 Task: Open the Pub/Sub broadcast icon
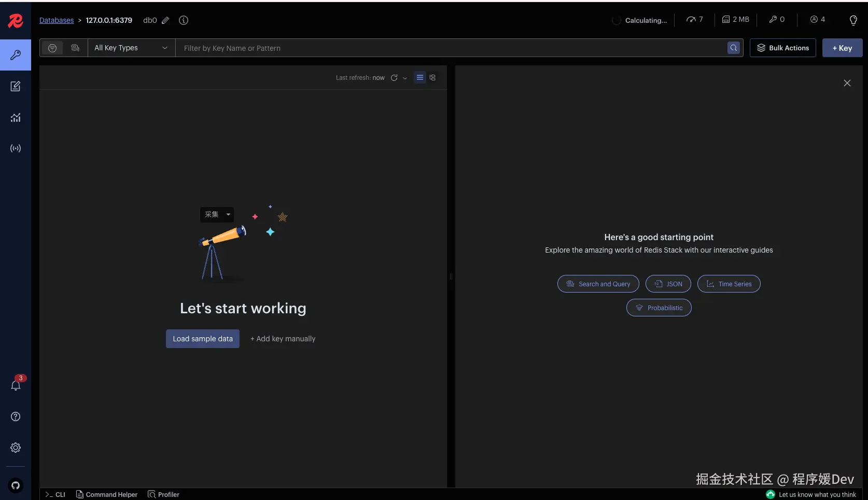(16, 148)
